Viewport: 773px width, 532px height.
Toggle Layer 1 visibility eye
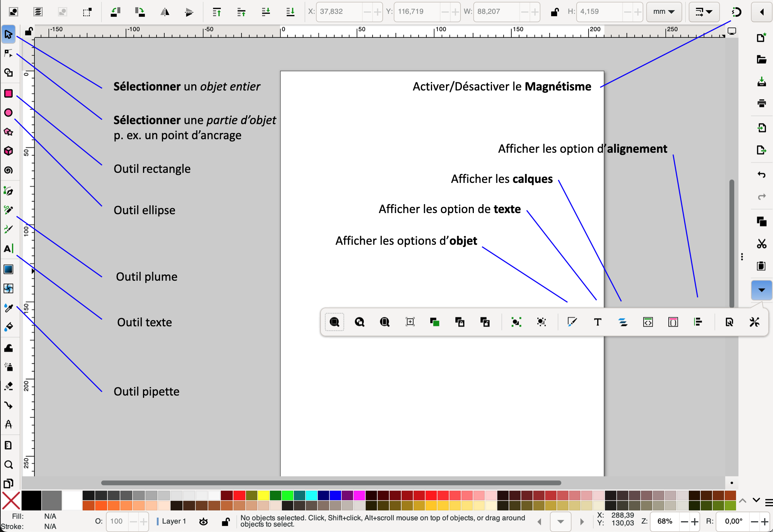tap(203, 522)
